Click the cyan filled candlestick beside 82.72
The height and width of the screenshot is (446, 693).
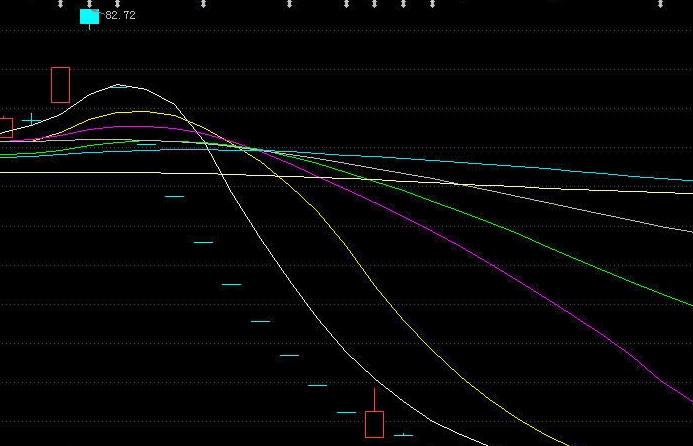[x=89, y=16]
